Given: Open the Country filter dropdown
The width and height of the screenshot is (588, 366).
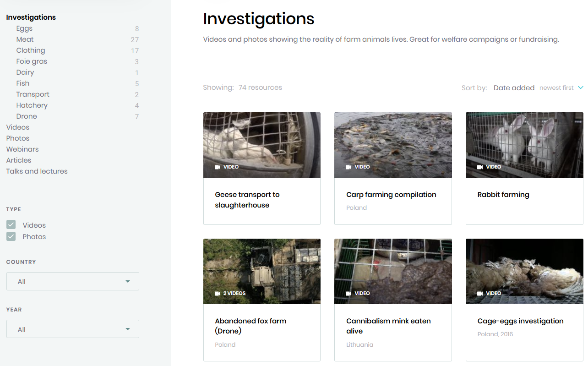Looking at the screenshot, I should click(x=73, y=281).
